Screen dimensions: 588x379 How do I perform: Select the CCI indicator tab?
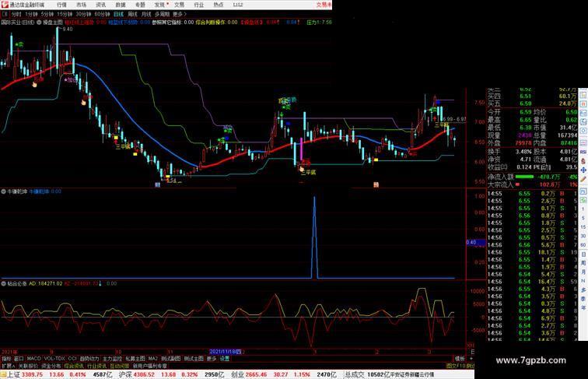[x=72, y=359]
